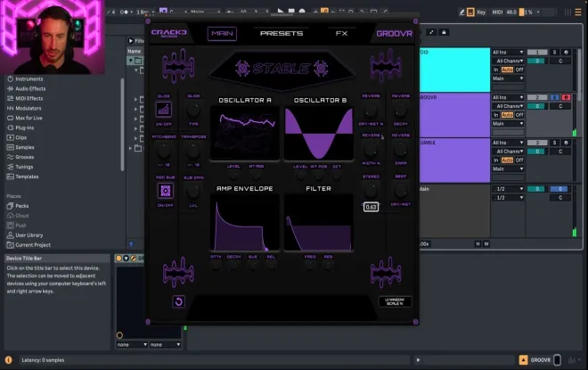The height and width of the screenshot is (370, 588).
Task: Open the right 'none' dropdown below device
Action: (165, 344)
